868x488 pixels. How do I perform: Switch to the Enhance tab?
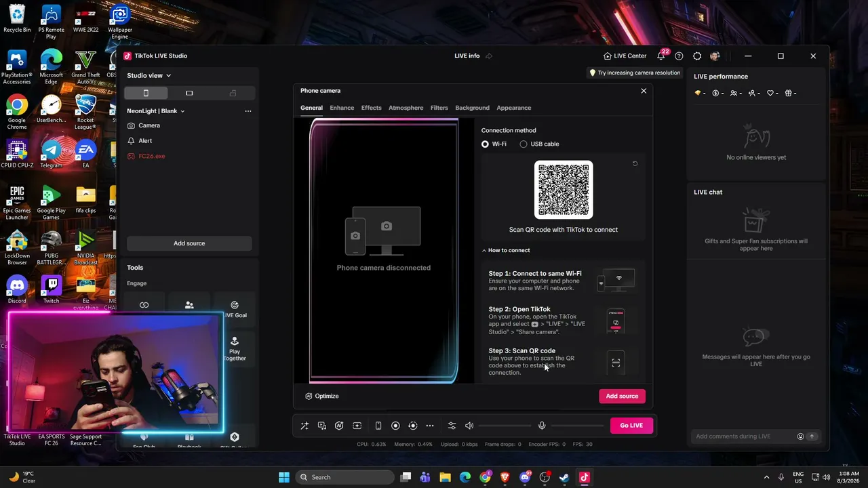point(342,108)
